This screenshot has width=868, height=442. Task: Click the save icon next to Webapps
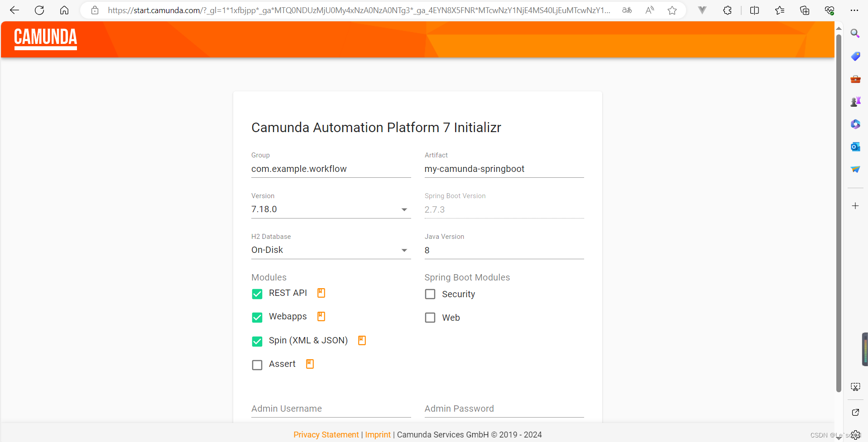coord(321,316)
